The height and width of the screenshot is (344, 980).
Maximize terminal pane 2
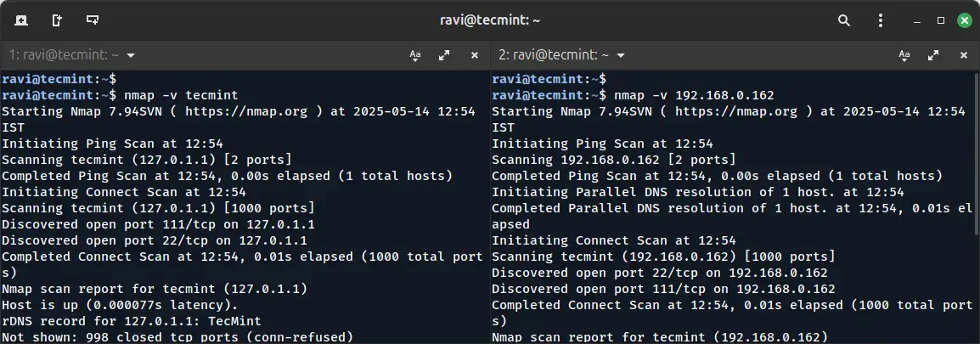pos(933,55)
